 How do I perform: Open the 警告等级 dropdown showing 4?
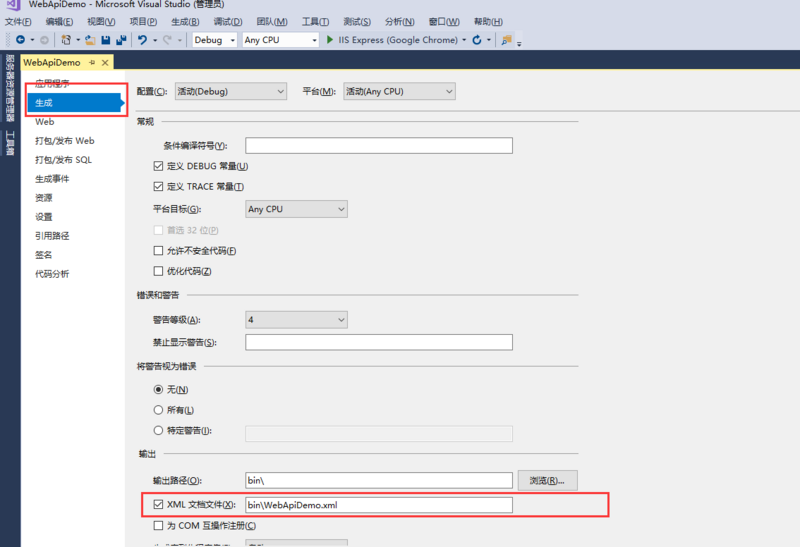pos(296,320)
